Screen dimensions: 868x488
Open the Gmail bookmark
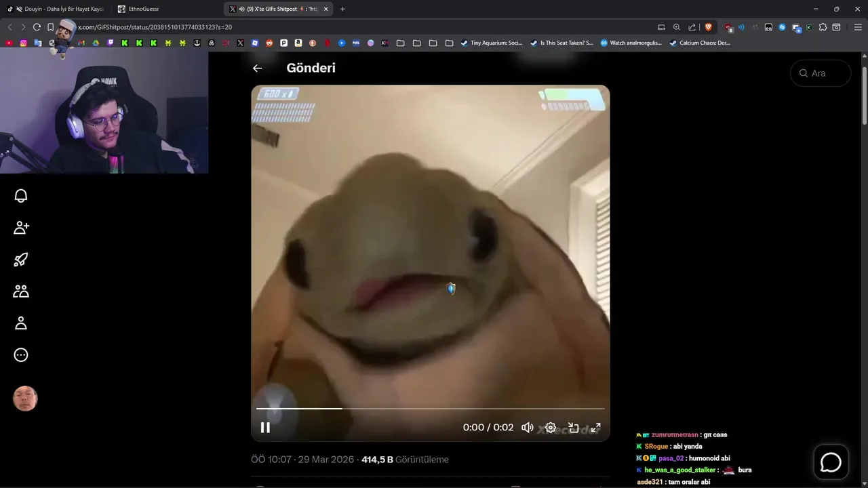[81, 43]
